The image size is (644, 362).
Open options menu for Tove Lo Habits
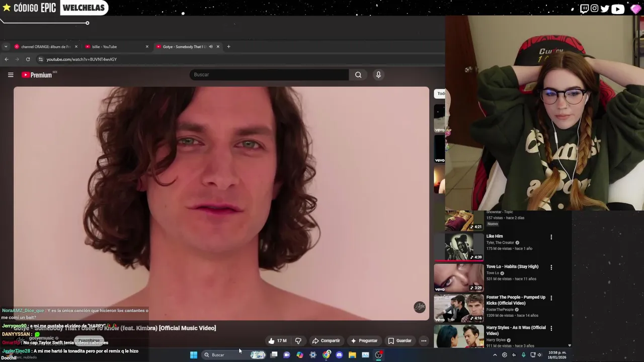tap(551, 267)
